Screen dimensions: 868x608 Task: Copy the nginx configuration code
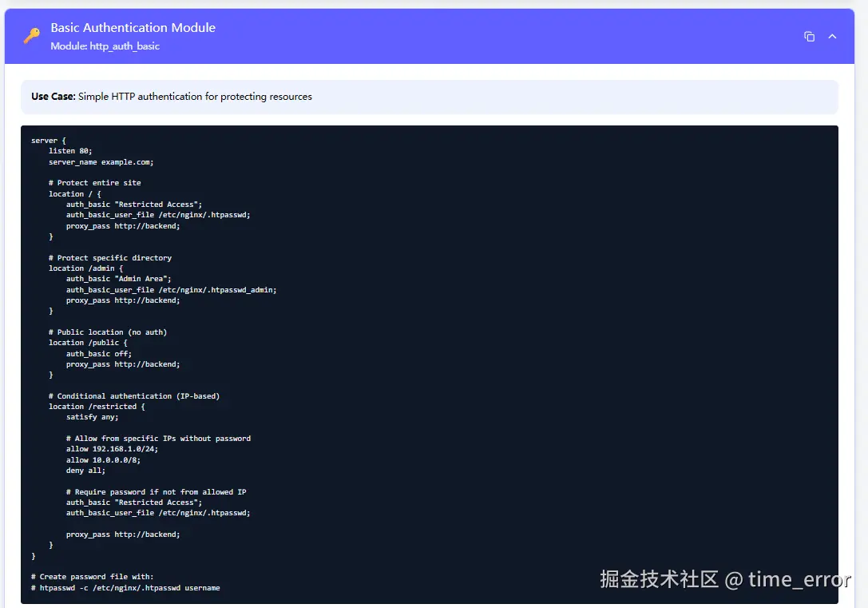coord(809,36)
